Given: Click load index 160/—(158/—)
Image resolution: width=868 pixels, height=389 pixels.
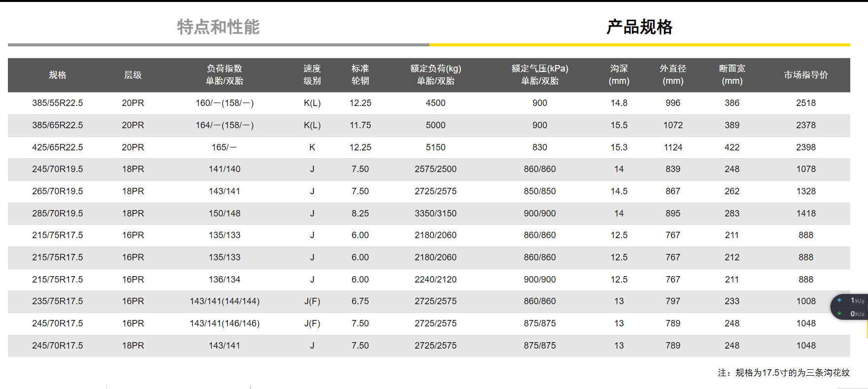Looking at the screenshot, I should [x=225, y=103].
